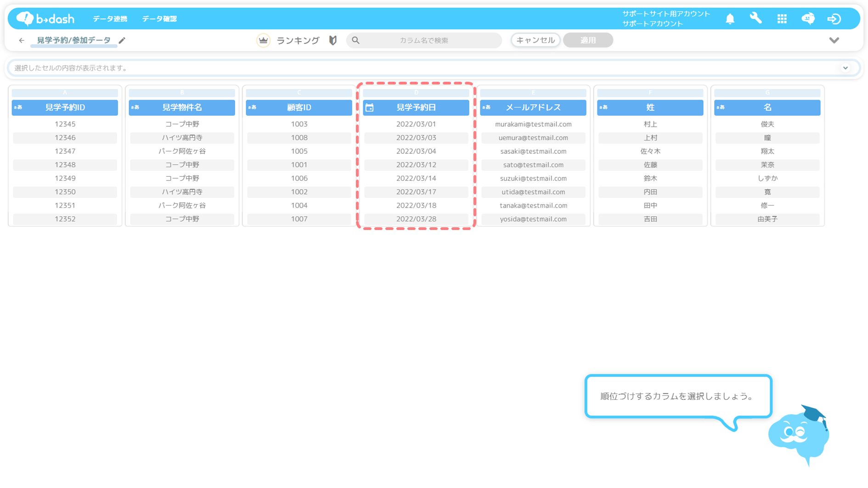Expand the top-right toolbar chevron
Screen dimensions: 868x488
point(834,40)
